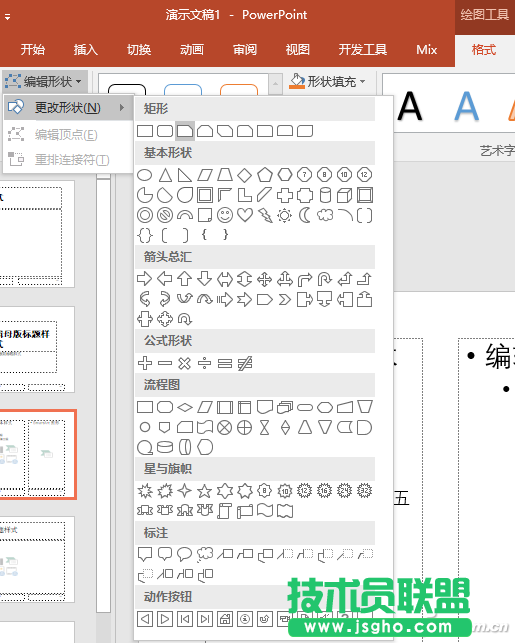The image size is (515, 643).
Task: Select the highlighted two-content layout thumbnail
Action: click(x=38, y=455)
